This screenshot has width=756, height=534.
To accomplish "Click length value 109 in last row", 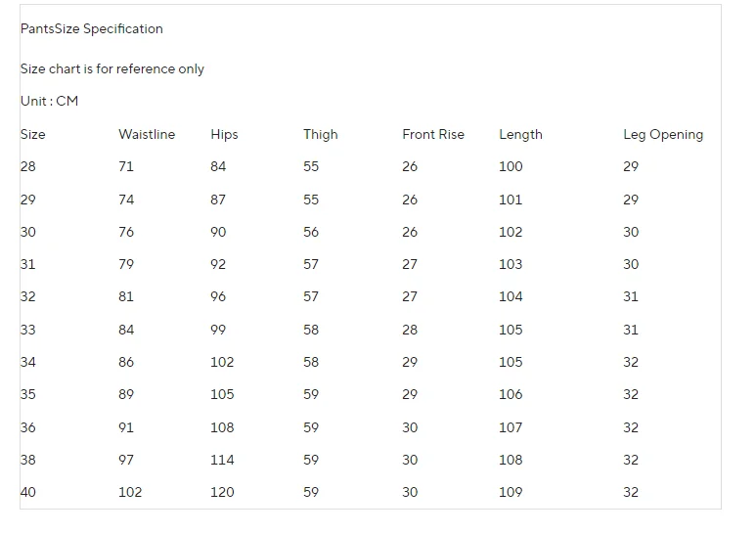I will 511,492.
